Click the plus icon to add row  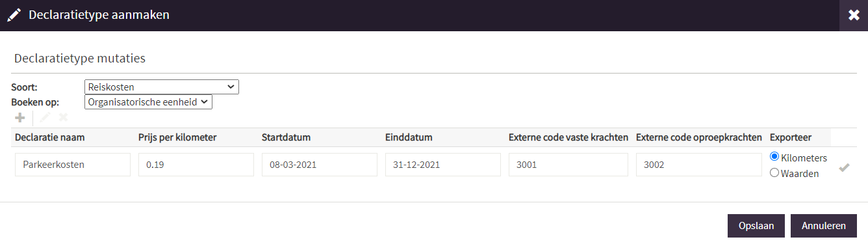point(20,118)
